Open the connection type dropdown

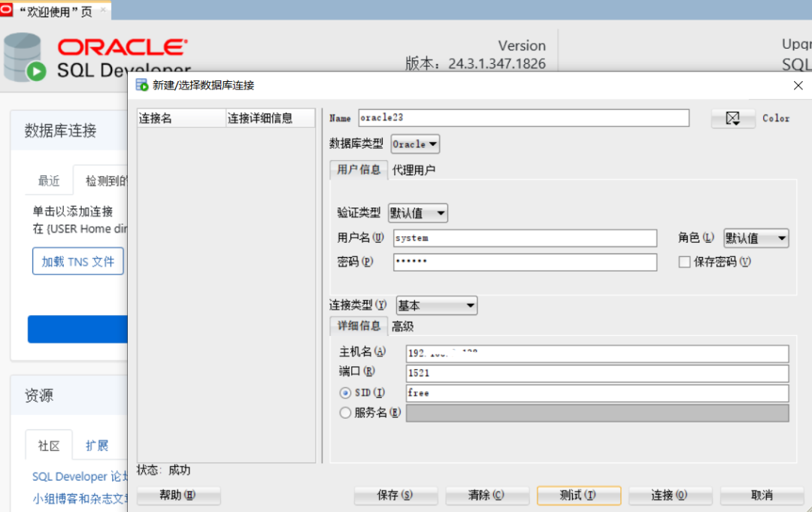(437, 305)
